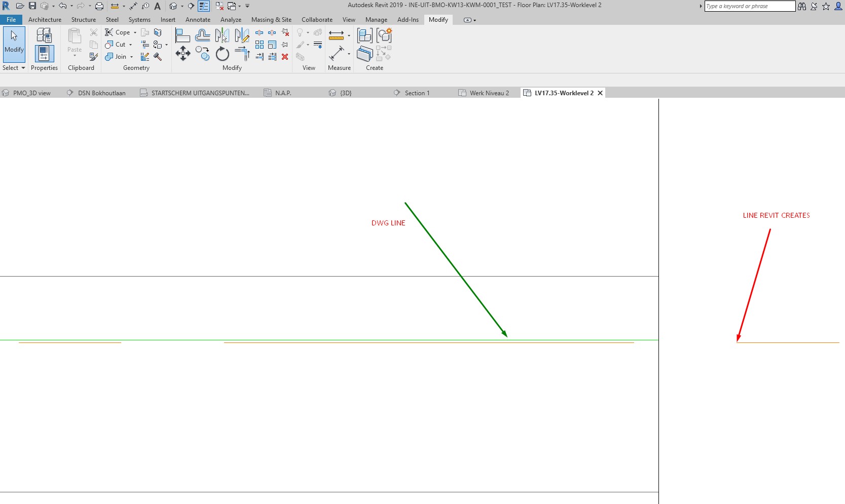The width and height of the screenshot is (845, 504).
Task: Activate the Move tool
Action: [182, 53]
